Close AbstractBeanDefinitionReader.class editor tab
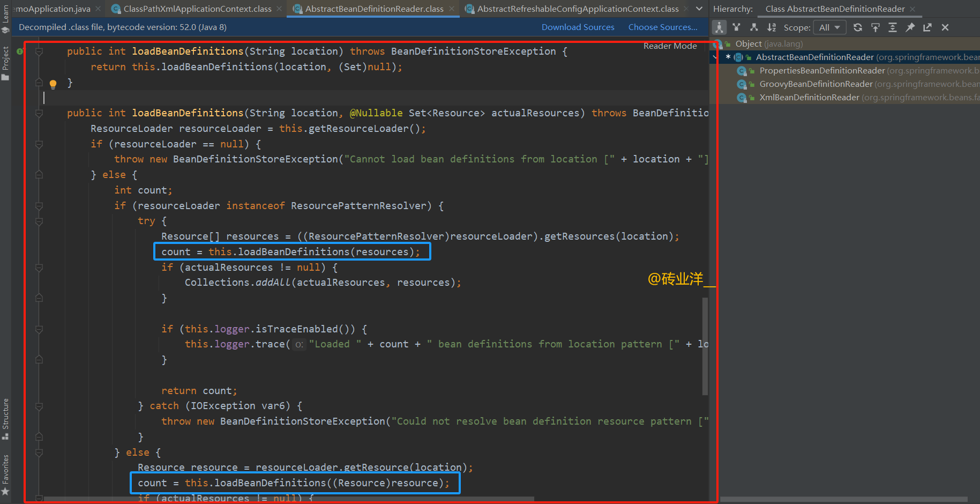The height and width of the screenshot is (504, 980). (452, 9)
